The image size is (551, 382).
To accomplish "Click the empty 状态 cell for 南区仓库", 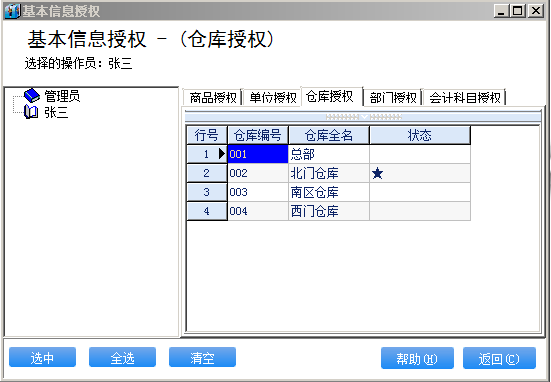I will [420, 192].
